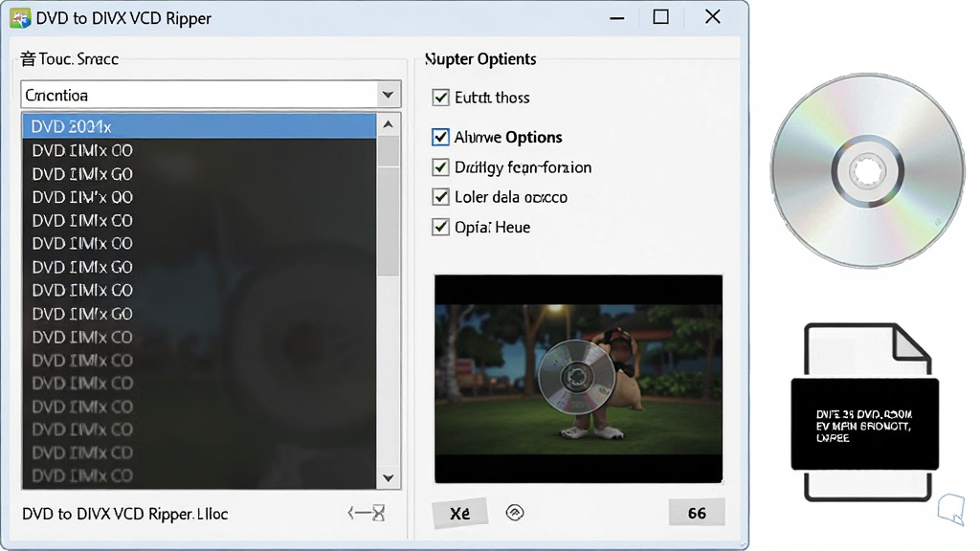Image resolution: width=980 pixels, height=551 pixels.
Task: Click the small speech-bubble icon near the file
Action: (x=951, y=509)
